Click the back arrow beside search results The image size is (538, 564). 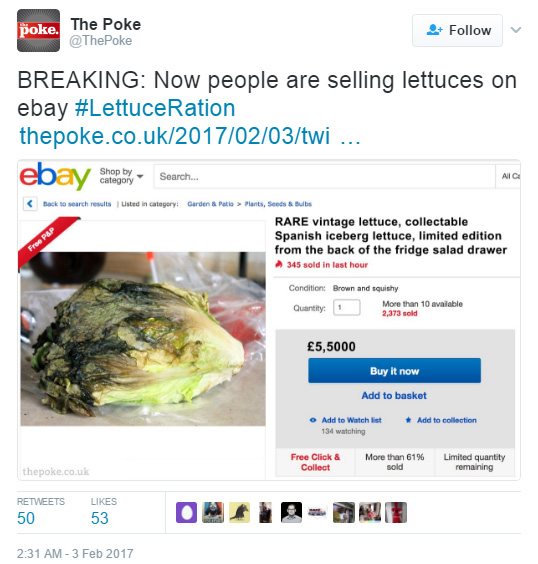(x=30, y=204)
